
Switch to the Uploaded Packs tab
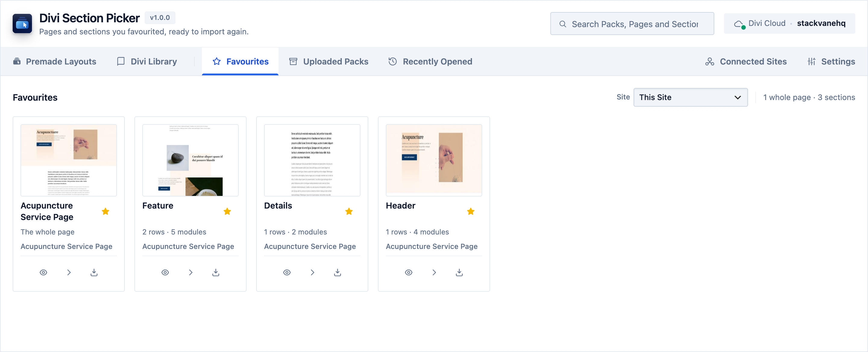329,61
